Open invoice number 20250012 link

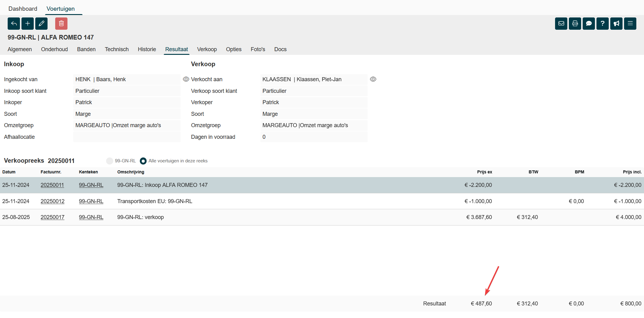click(52, 201)
